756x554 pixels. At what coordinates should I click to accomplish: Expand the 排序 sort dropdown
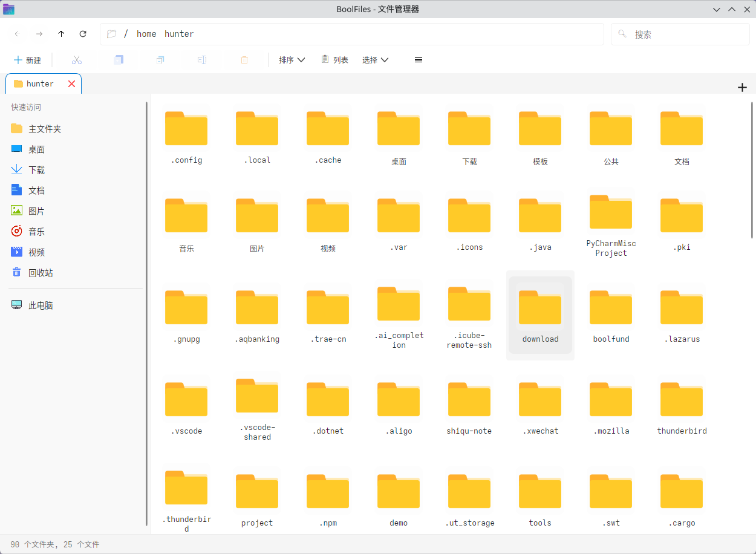pos(292,60)
